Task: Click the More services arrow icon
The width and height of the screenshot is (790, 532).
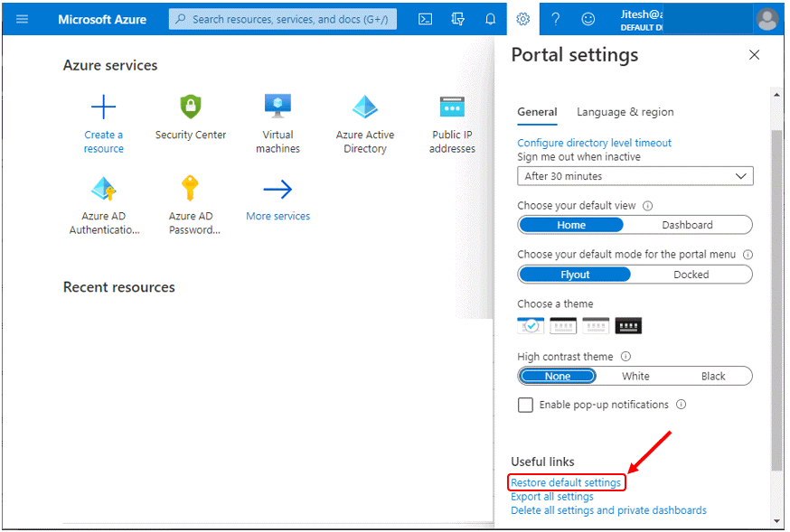Action: click(277, 190)
